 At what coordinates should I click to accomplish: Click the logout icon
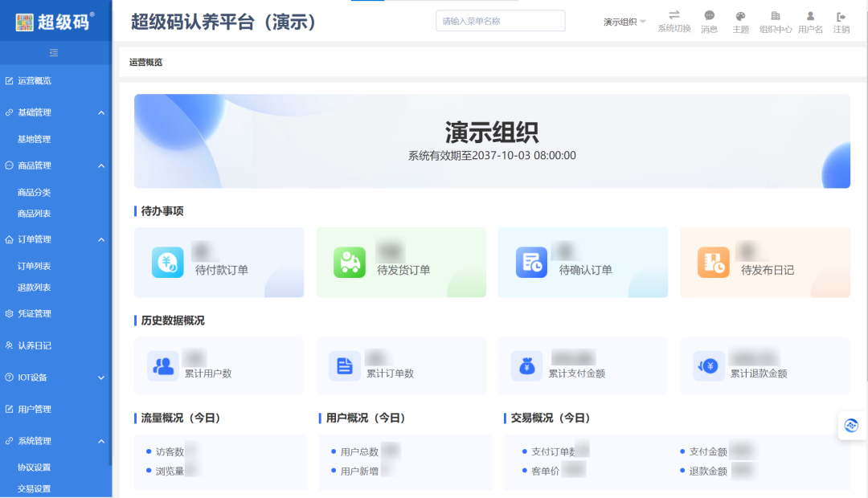click(x=841, y=16)
